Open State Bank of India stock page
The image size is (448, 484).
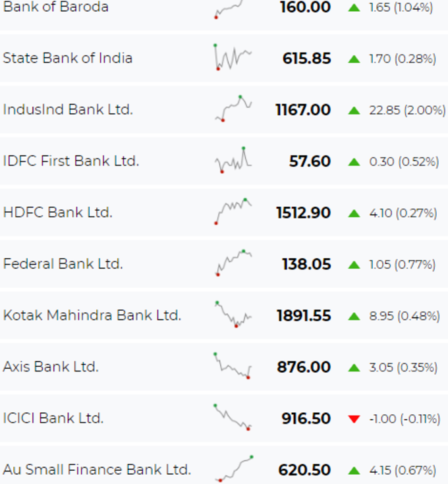(x=68, y=58)
